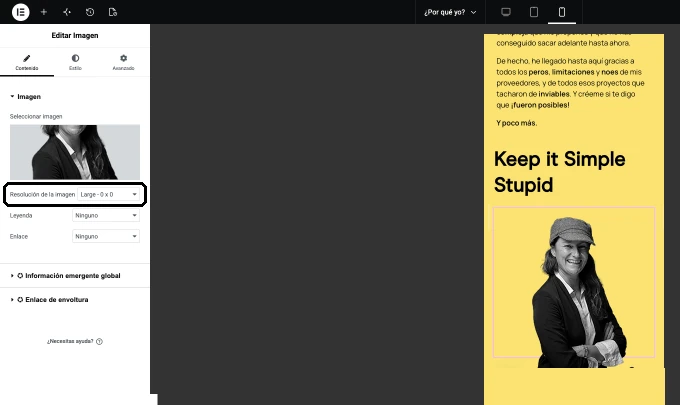Expand Enlace de envoltura section
The height and width of the screenshot is (405, 680).
[x=49, y=300]
